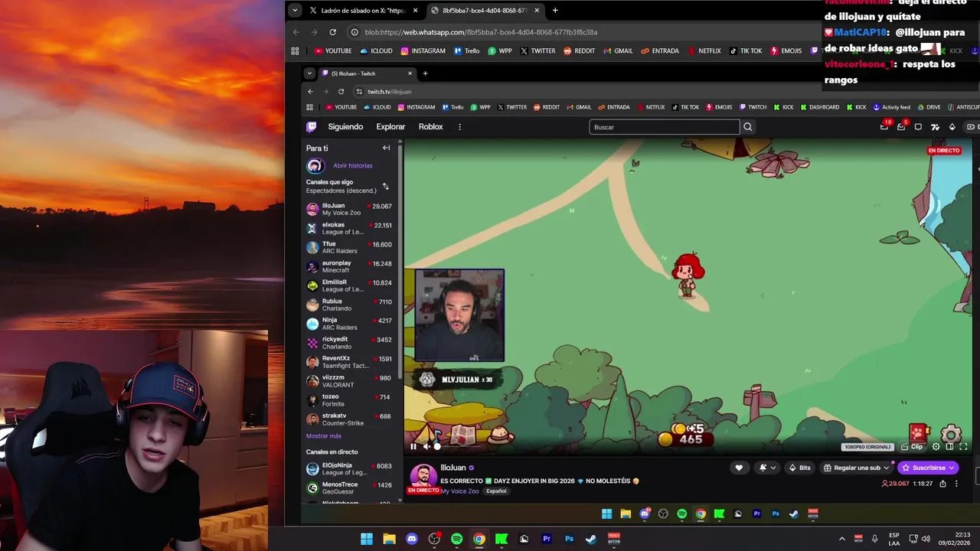Open the Windows Start menu
Screen dimensions: 980x551
(x=367, y=539)
